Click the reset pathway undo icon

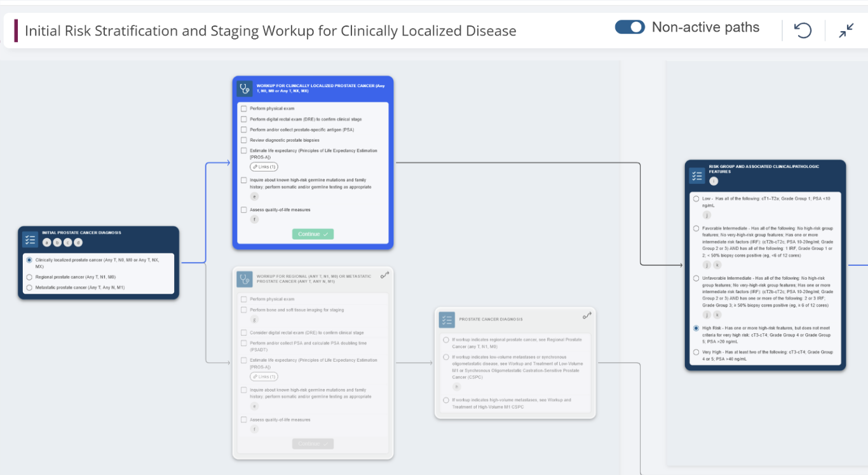pos(803,29)
